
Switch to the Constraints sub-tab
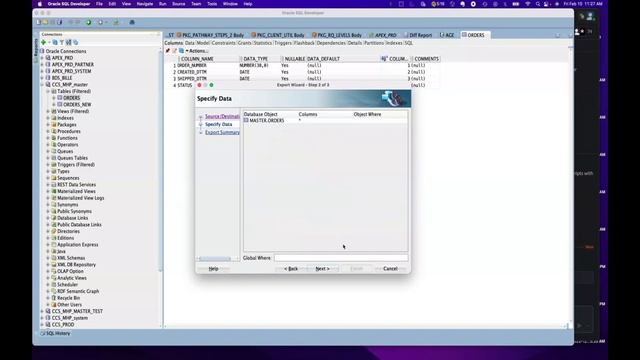point(223,43)
